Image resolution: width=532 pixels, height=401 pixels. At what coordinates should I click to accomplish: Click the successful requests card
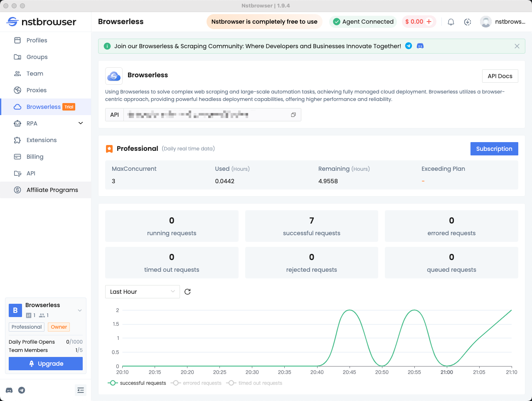(312, 226)
